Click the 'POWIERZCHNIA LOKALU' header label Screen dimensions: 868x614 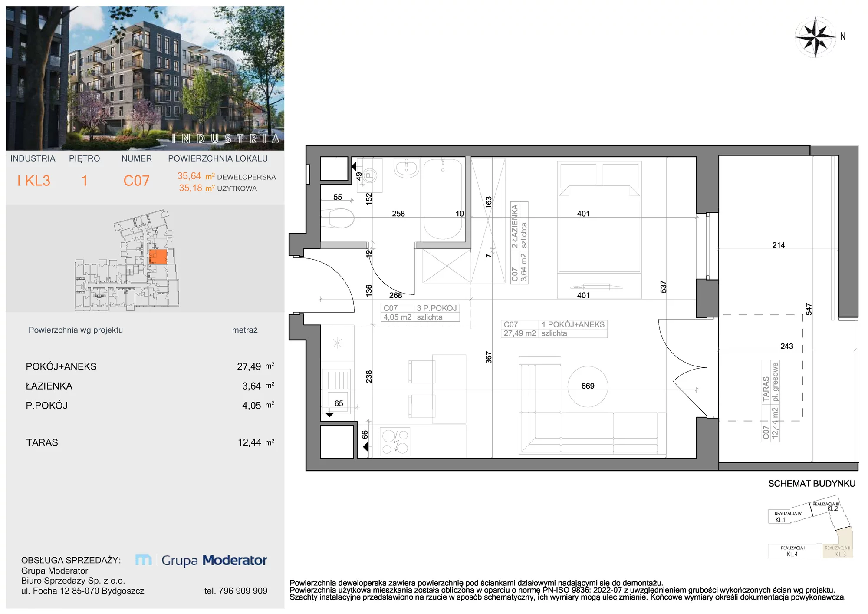click(x=218, y=159)
